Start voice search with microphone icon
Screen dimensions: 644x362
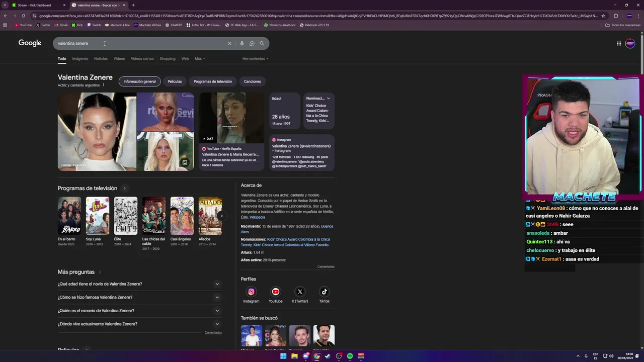coord(242,43)
